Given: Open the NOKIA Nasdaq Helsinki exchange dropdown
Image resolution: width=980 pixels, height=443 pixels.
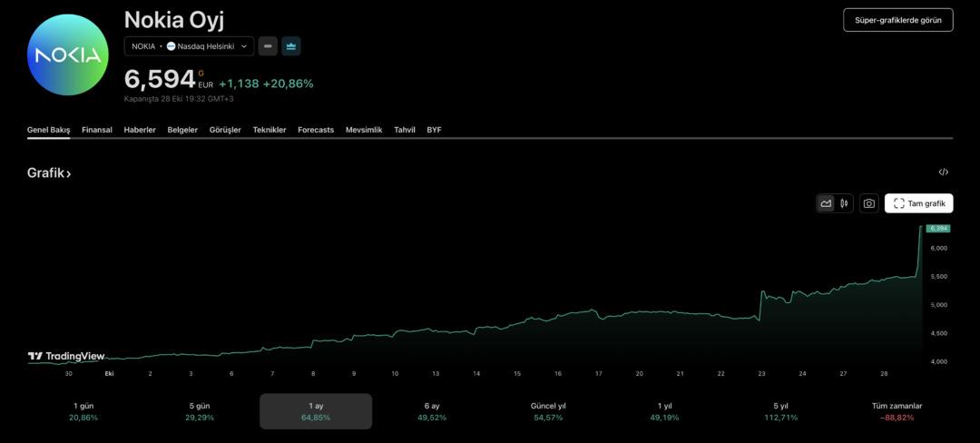Looking at the screenshot, I should [189, 46].
